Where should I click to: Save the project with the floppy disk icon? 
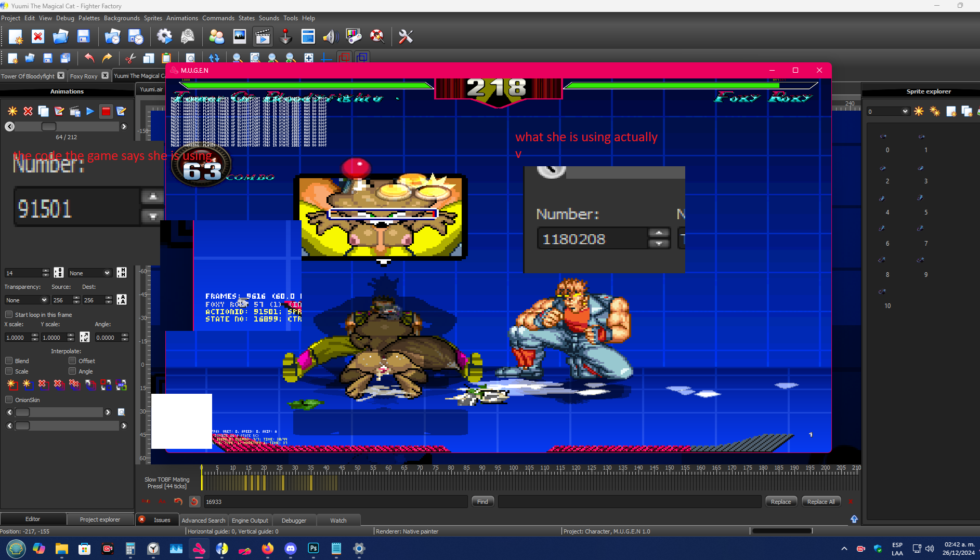[x=83, y=36]
